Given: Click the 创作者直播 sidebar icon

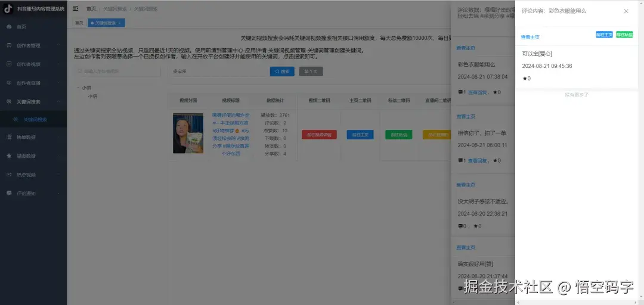Looking at the screenshot, I should pos(9,83).
